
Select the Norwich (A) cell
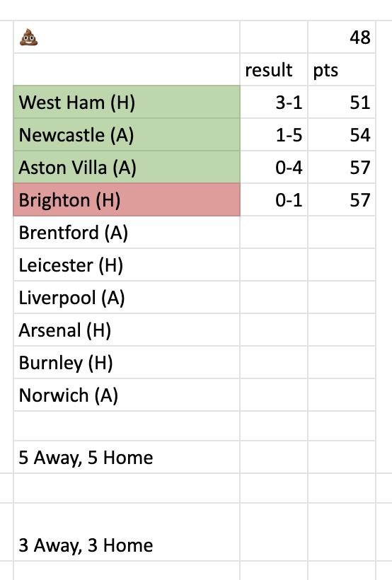point(127,395)
